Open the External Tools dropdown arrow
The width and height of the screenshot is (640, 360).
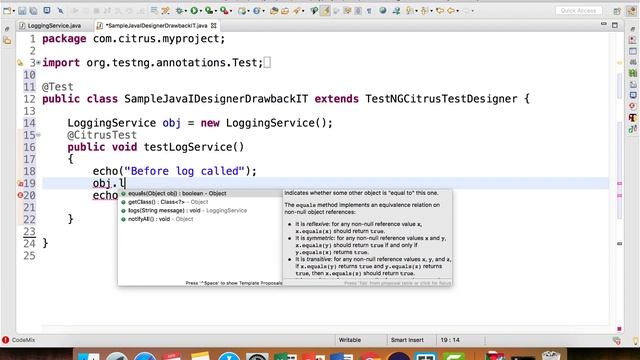pyautogui.click(x=231, y=11)
